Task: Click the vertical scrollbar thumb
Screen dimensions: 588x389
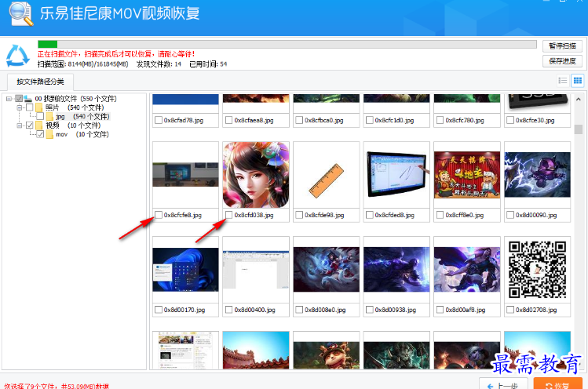Action: [x=578, y=129]
